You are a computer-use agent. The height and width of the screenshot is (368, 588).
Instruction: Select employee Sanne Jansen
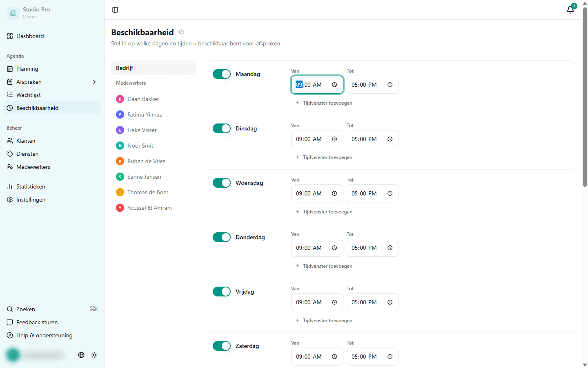click(154, 177)
